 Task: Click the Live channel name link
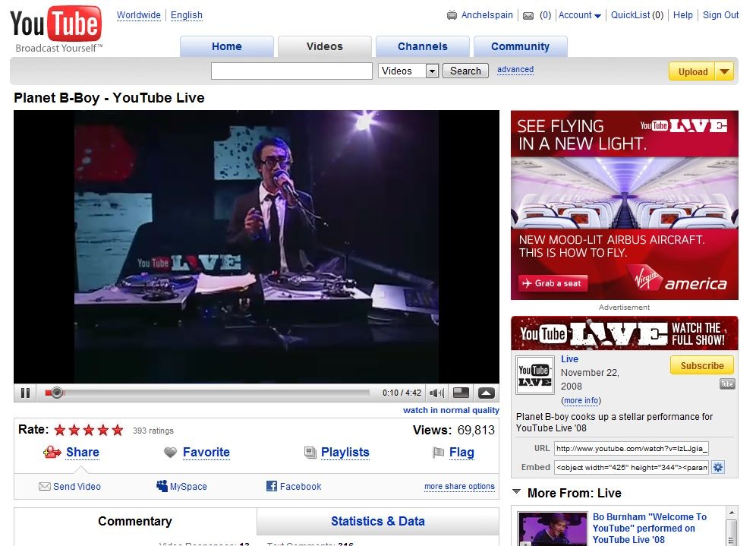tap(569, 359)
